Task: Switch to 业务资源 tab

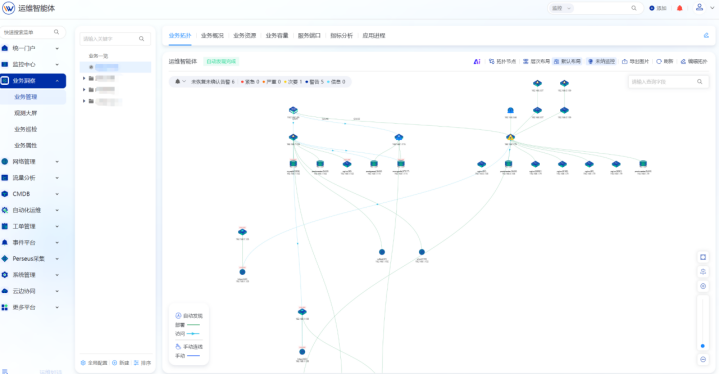Action: pyautogui.click(x=244, y=35)
